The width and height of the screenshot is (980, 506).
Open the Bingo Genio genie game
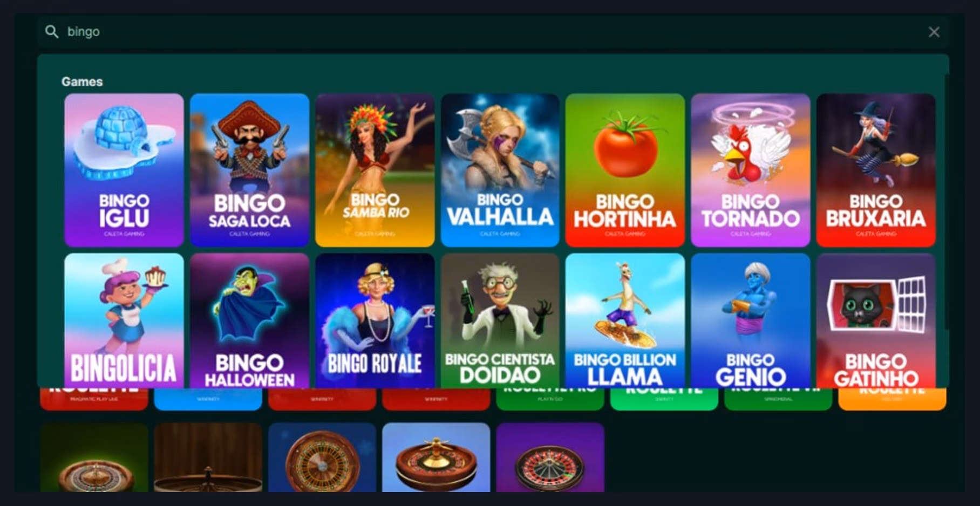pyautogui.click(x=750, y=320)
